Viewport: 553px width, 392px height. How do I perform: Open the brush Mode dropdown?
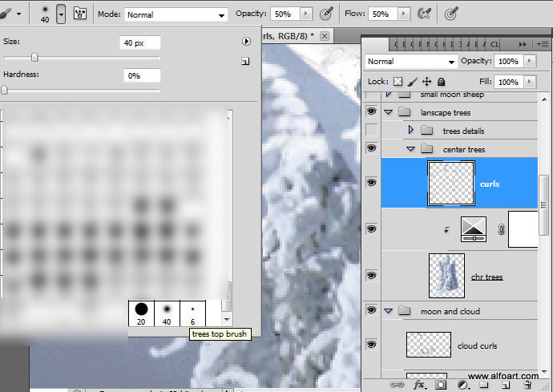pyautogui.click(x=175, y=14)
